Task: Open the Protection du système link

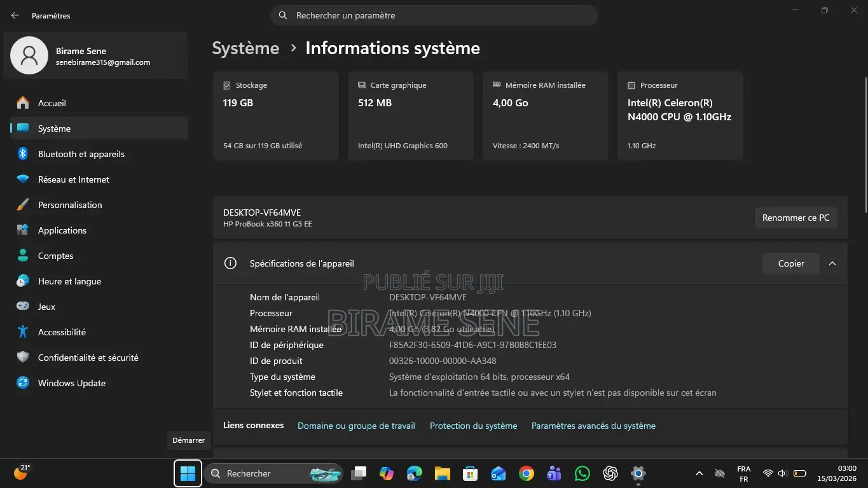Action: pyautogui.click(x=474, y=426)
